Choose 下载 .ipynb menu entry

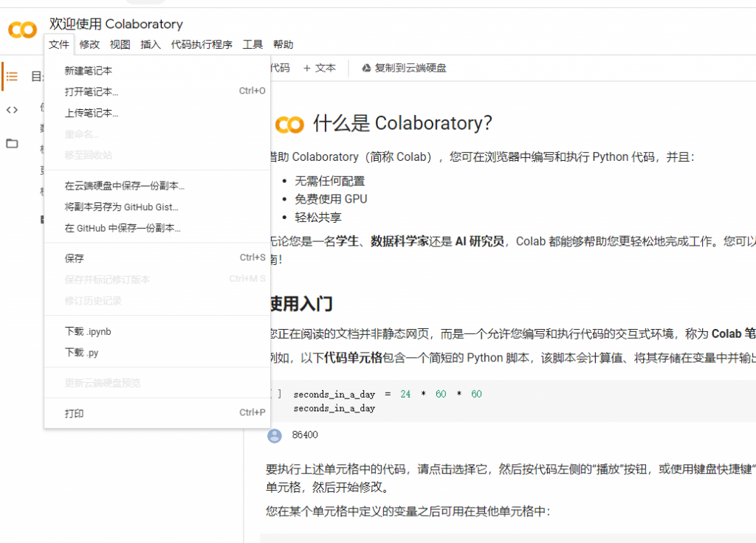point(157,331)
